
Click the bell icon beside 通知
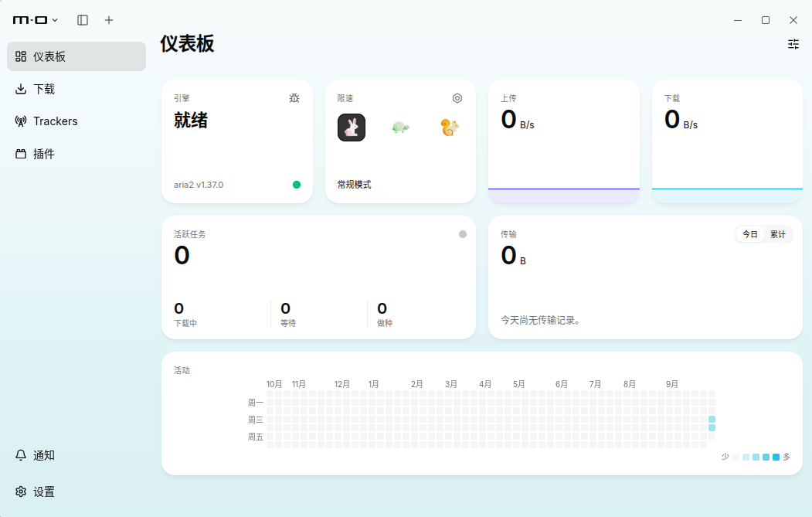[21, 455]
